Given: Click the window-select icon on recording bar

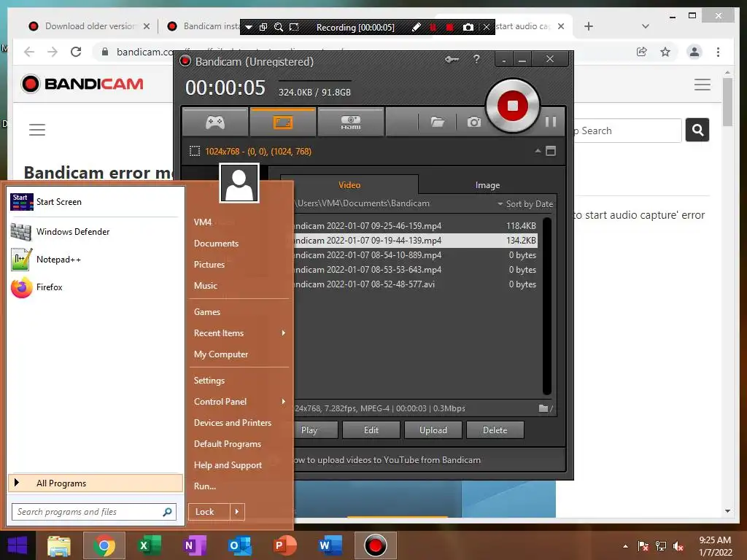Looking at the screenshot, I should [x=263, y=27].
